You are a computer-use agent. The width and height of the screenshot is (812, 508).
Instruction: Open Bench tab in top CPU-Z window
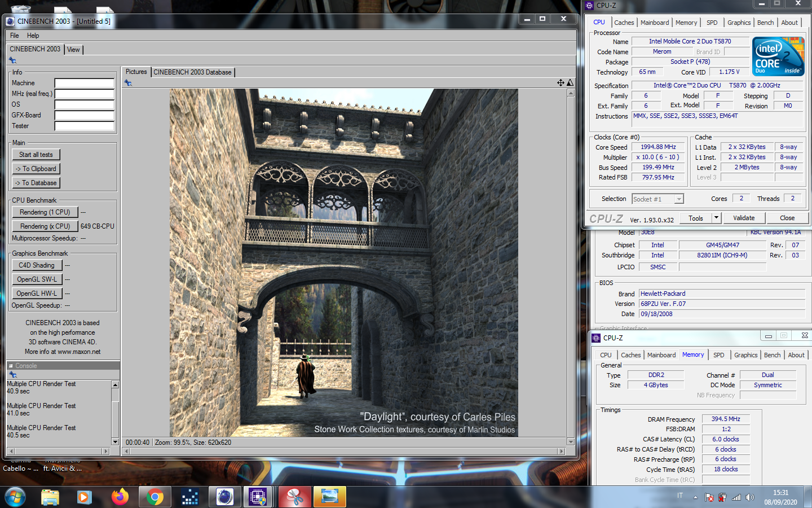[x=766, y=23]
